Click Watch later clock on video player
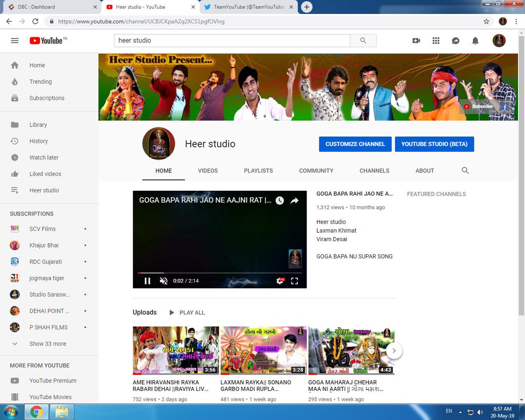This screenshot has width=525, height=420. (x=280, y=200)
